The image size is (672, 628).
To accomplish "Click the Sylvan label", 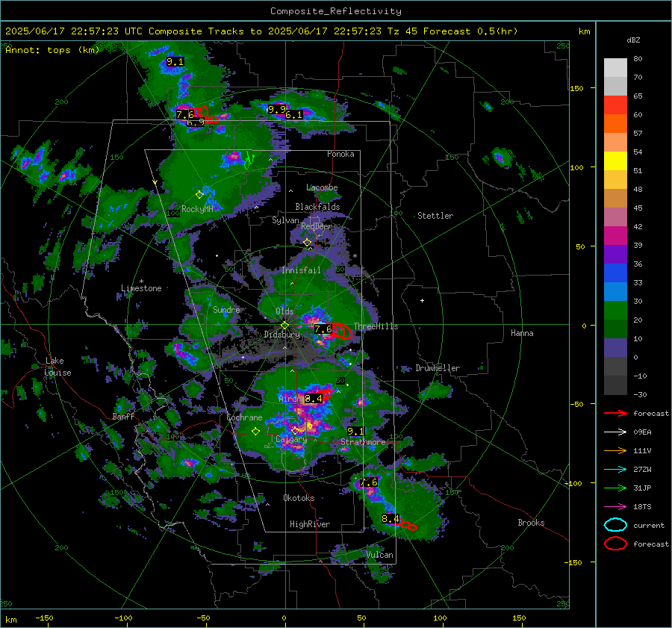I will 285,220.
